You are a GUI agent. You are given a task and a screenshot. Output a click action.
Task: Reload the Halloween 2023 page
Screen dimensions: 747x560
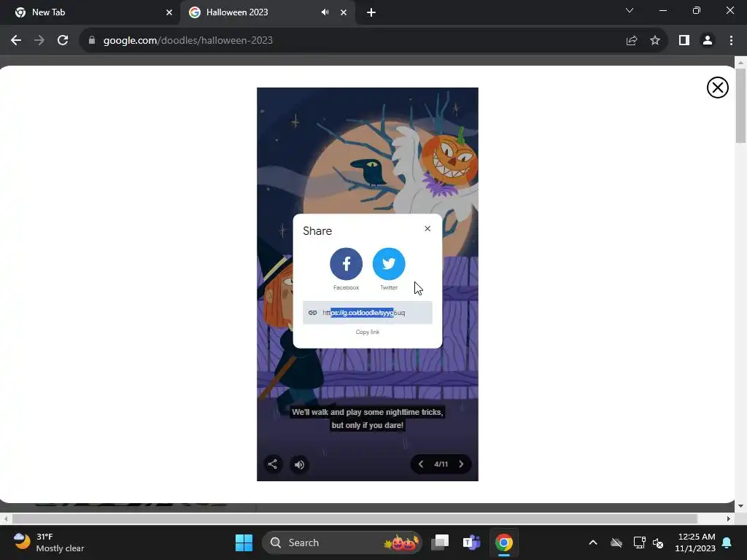click(x=63, y=41)
